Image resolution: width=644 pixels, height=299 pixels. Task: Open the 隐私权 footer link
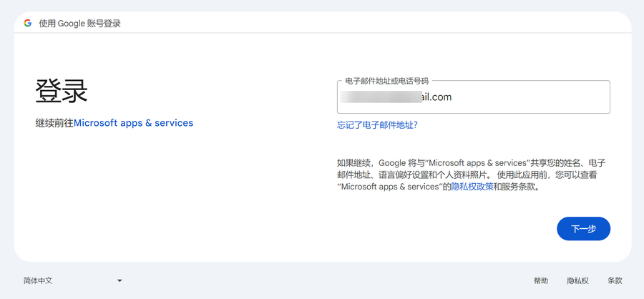578,281
